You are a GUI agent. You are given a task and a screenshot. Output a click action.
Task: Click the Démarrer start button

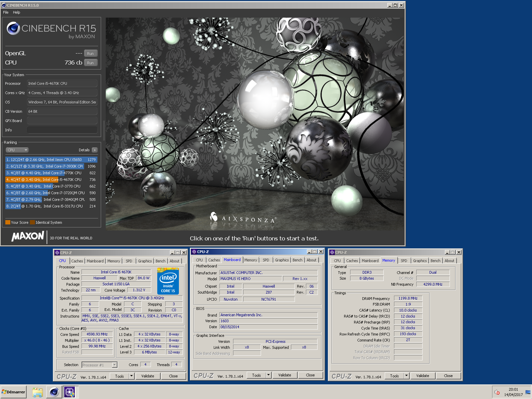[x=13, y=392]
